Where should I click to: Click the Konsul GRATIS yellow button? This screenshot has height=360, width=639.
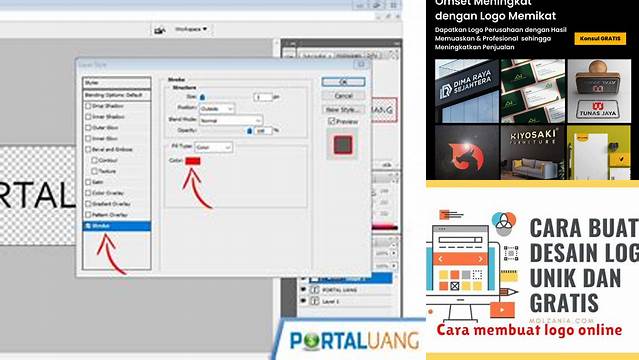600,38
